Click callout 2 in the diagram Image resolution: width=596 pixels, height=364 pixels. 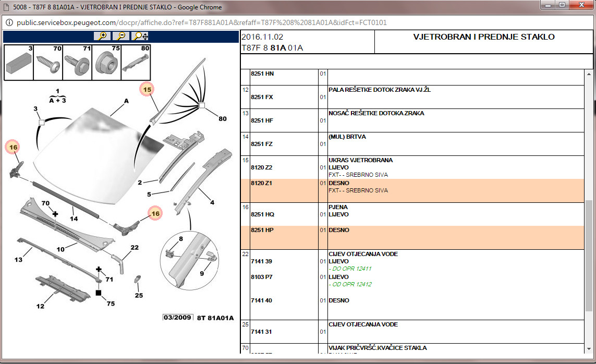pos(140,183)
